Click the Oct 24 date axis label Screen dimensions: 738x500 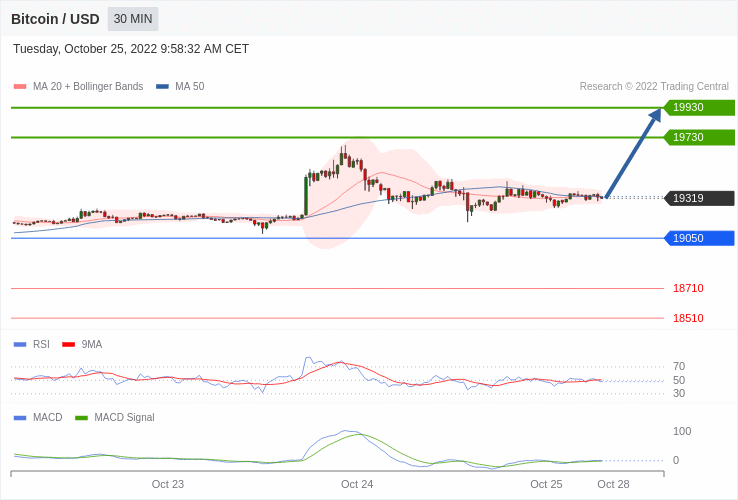pos(357,484)
